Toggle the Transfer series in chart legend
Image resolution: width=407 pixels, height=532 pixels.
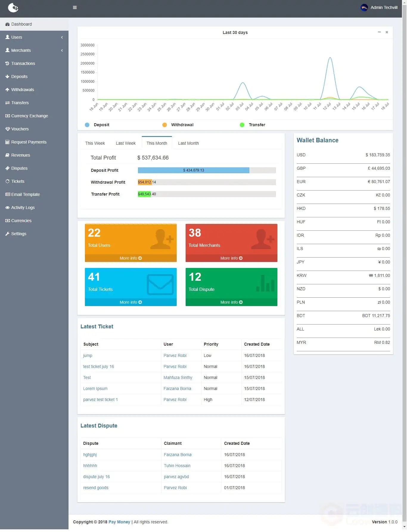242,125
